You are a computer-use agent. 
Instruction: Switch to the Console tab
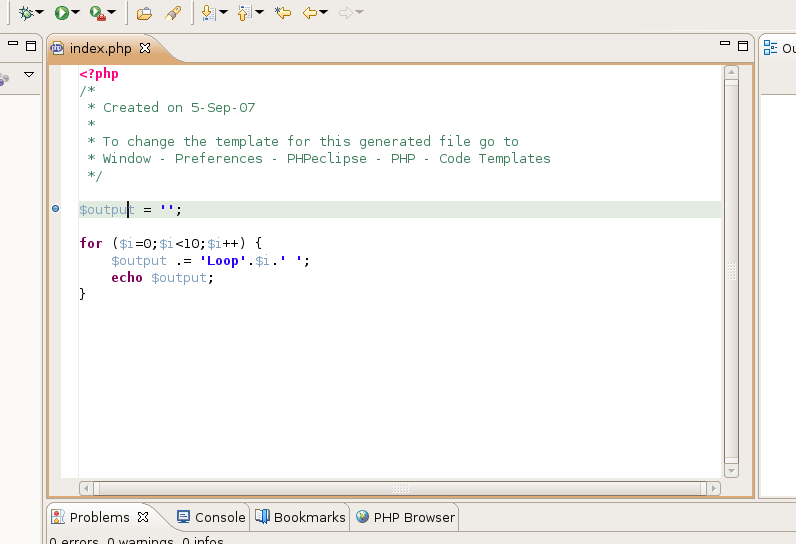coord(210,517)
